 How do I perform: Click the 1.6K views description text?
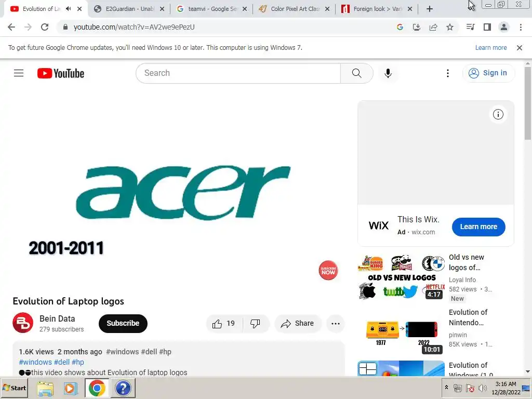(x=36, y=352)
